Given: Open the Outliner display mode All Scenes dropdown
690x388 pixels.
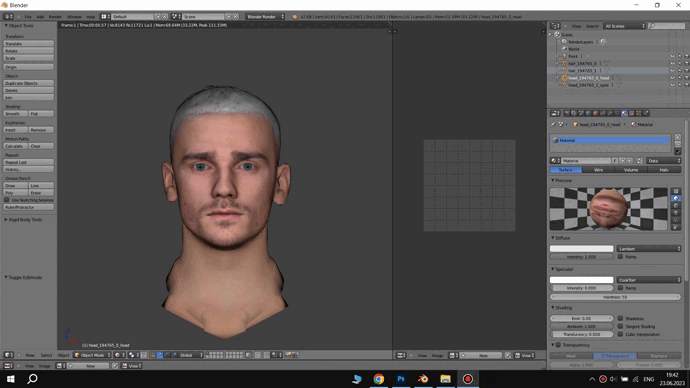Looking at the screenshot, I should click(x=624, y=26).
